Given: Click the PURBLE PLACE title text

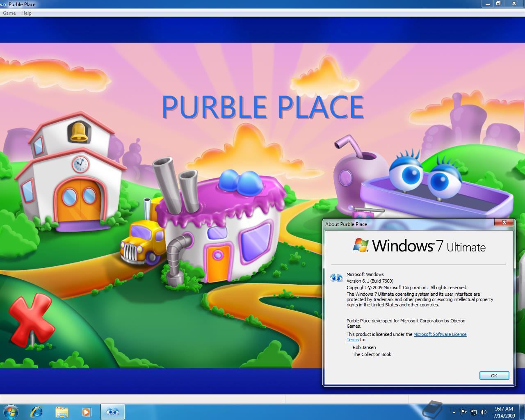Looking at the screenshot, I should coord(263,107).
